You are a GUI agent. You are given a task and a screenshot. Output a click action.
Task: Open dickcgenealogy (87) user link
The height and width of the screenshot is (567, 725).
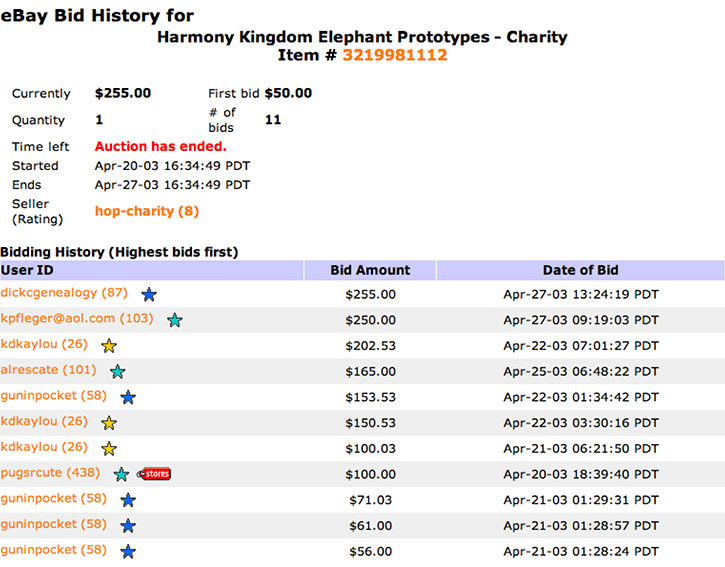coord(64,293)
